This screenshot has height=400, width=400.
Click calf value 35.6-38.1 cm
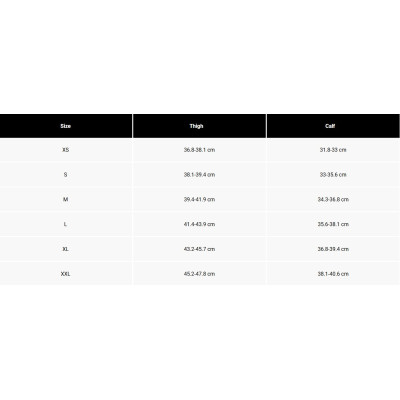[x=333, y=224]
